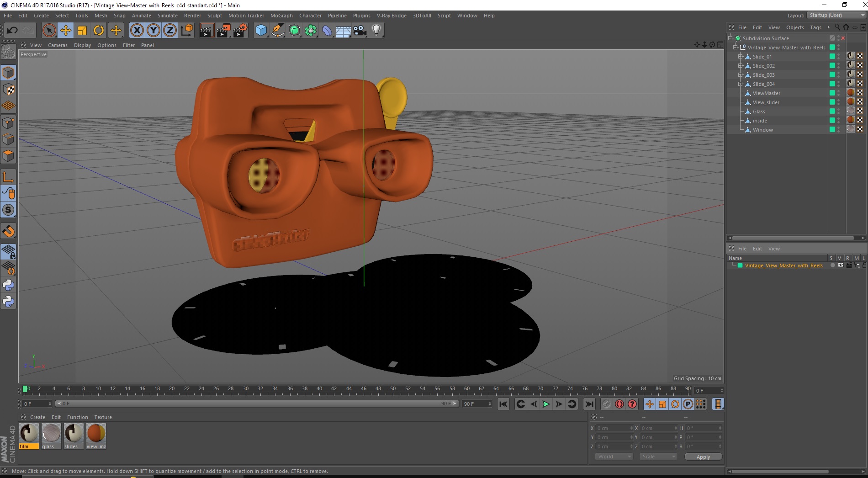The width and height of the screenshot is (868, 478).
Task: Open the Bend deformer menu
Action: 327,31
